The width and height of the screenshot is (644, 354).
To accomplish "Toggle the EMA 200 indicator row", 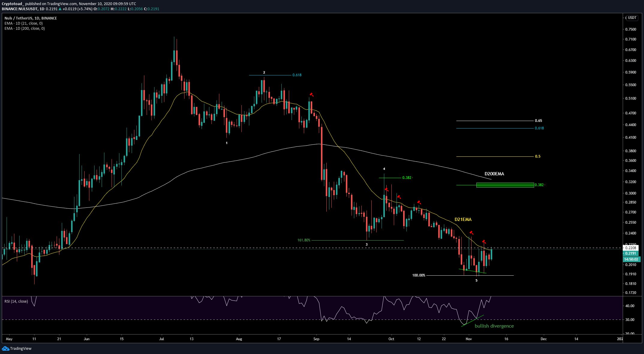I will pyautogui.click(x=24, y=28).
